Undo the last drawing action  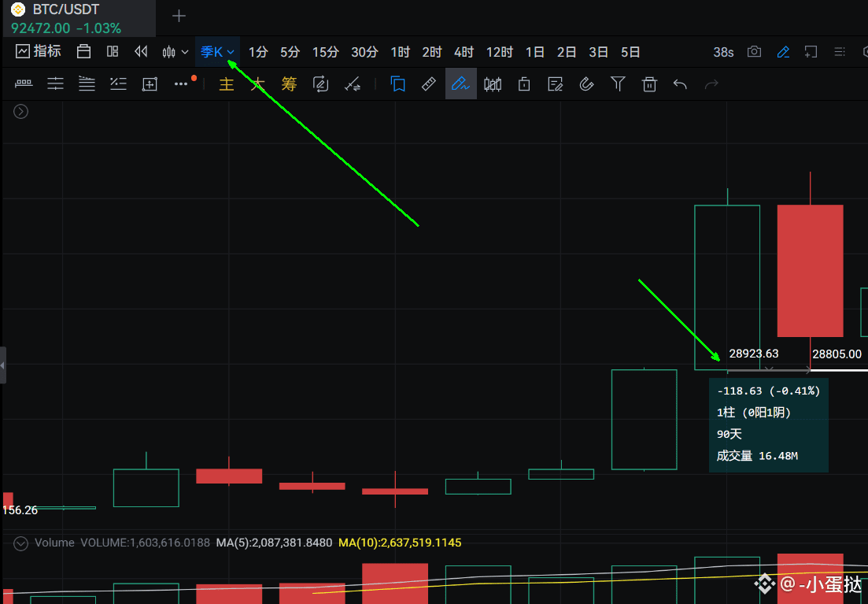point(681,84)
